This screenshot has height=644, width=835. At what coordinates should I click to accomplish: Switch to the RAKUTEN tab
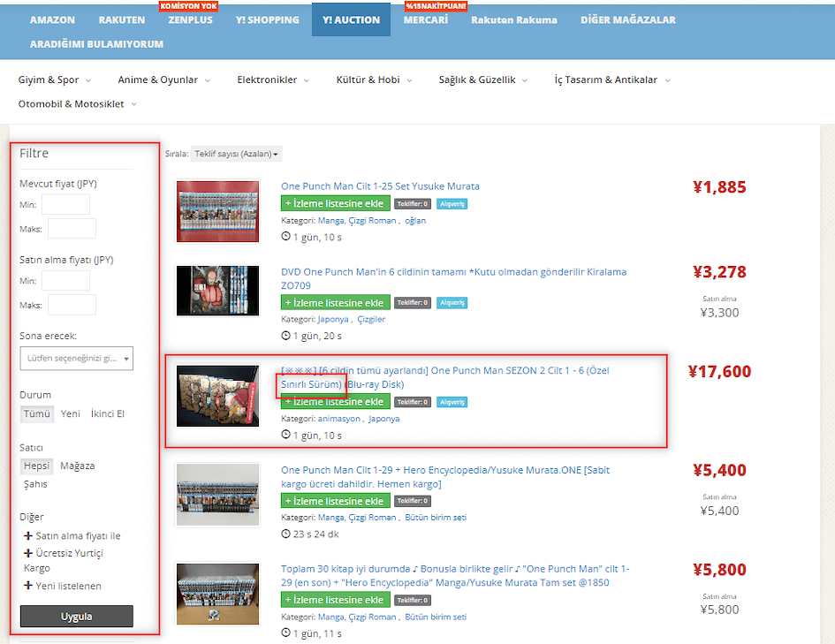[121, 20]
